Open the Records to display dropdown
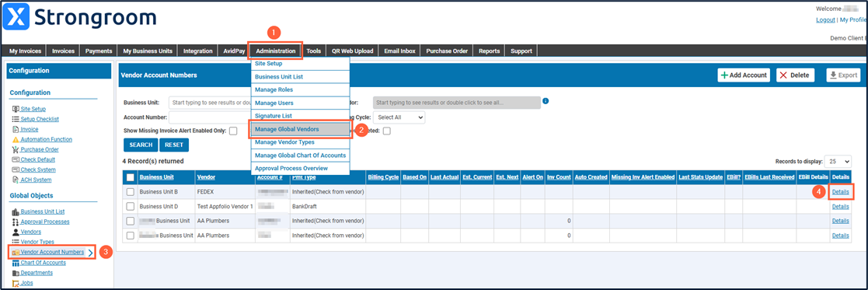 [x=838, y=161]
